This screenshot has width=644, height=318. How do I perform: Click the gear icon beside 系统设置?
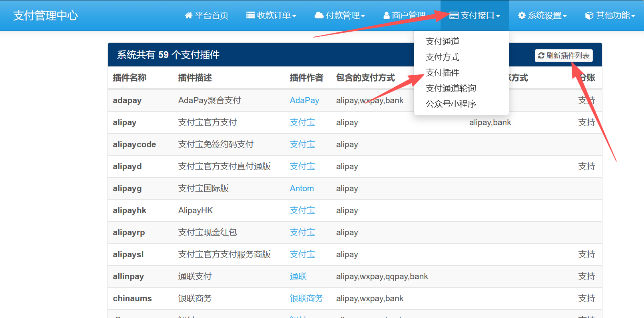522,16
